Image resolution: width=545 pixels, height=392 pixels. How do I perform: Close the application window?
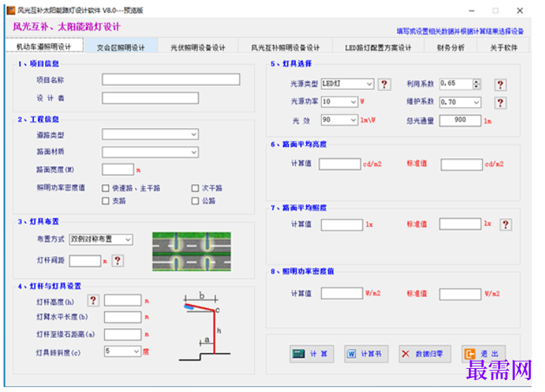(x=520, y=11)
